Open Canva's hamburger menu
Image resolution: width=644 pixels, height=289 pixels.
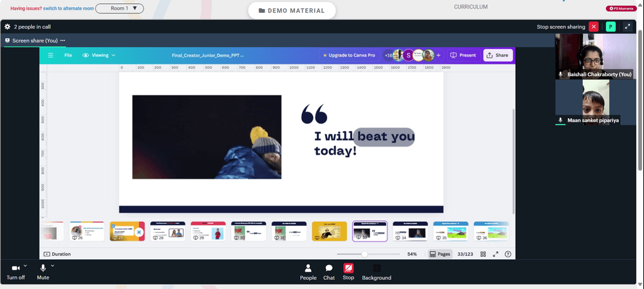pos(50,55)
